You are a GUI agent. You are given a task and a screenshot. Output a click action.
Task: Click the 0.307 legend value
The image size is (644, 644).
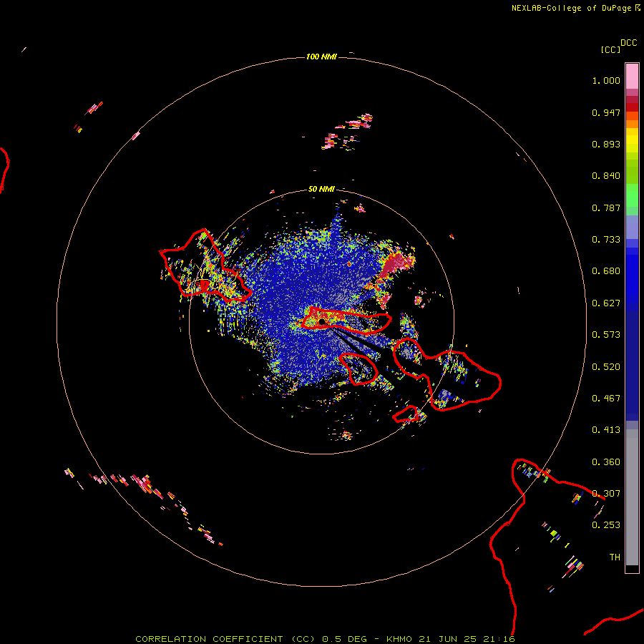pyautogui.click(x=606, y=494)
